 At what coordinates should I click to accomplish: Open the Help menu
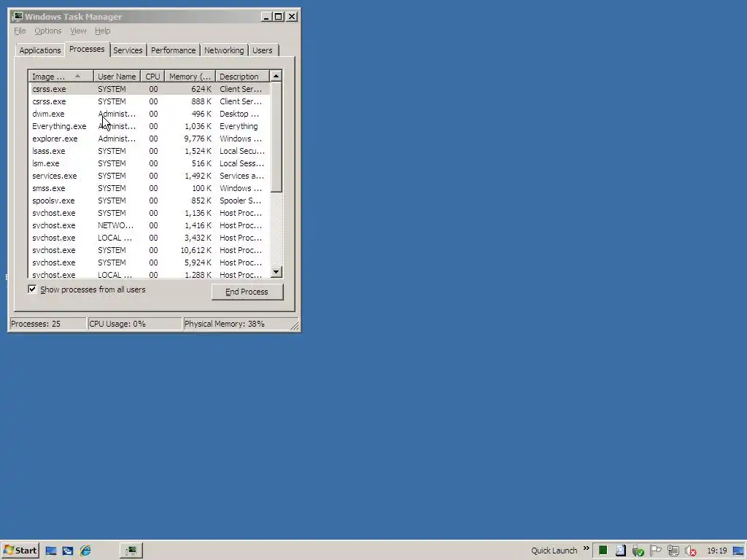pos(102,31)
